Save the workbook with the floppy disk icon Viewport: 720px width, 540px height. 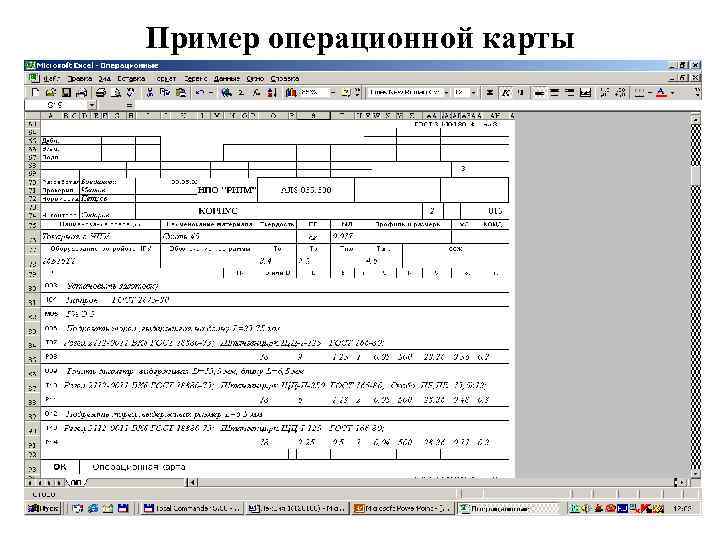pos(66,93)
